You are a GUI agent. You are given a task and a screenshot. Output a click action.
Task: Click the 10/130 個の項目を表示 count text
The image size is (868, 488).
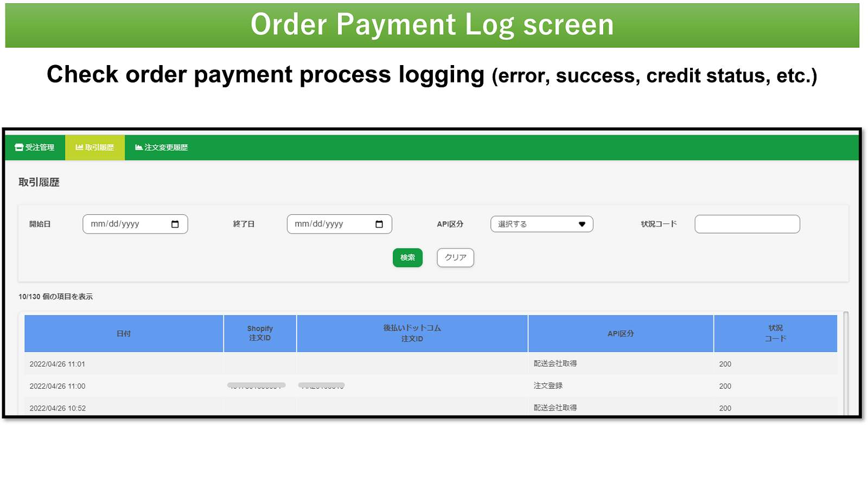coord(55,297)
